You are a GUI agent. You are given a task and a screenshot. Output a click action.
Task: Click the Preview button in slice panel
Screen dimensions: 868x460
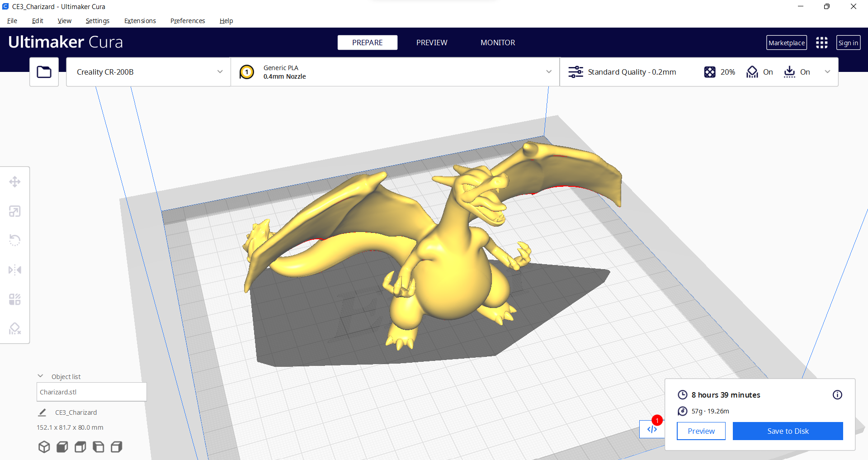[x=701, y=431]
